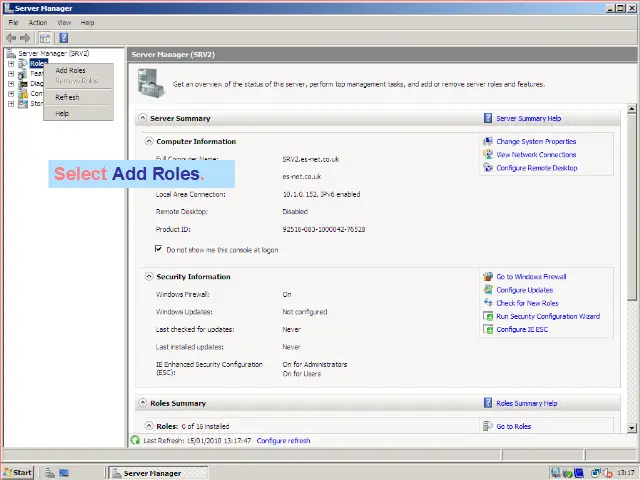The height and width of the screenshot is (480, 640).
Task: Open the Server Summary Help link
Action: 529,118
